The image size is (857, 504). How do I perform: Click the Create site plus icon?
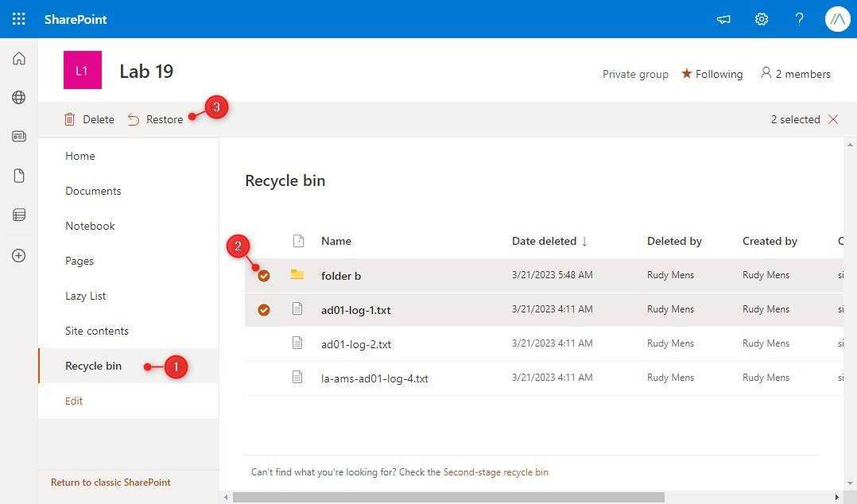tap(18, 254)
